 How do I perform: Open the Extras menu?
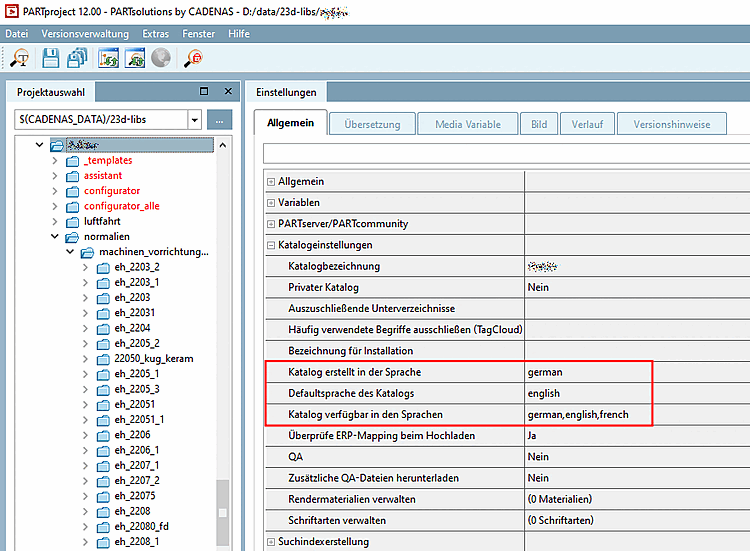pyautogui.click(x=155, y=34)
